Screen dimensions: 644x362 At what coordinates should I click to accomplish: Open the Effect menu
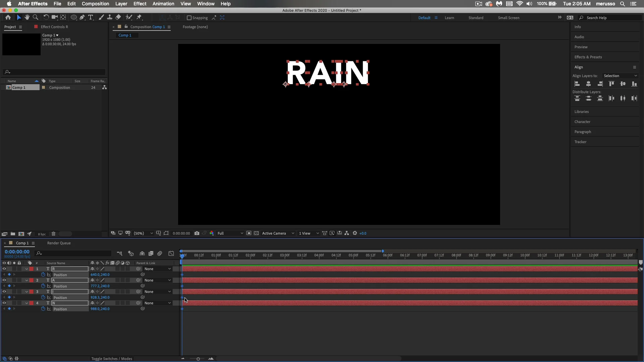pos(140,4)
